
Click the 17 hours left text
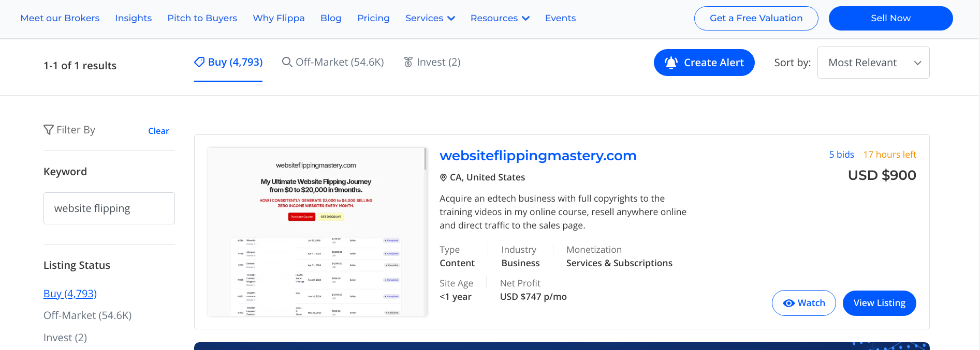(x=889, y=155)
